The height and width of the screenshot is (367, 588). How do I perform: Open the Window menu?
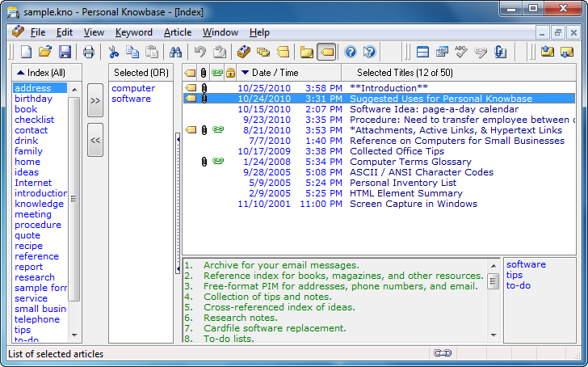click(220, 32)
